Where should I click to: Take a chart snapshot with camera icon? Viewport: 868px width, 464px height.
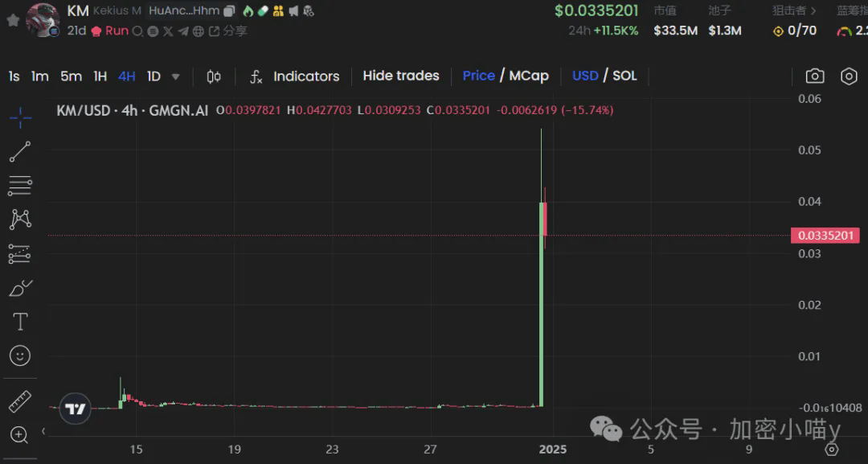point(815,76)
